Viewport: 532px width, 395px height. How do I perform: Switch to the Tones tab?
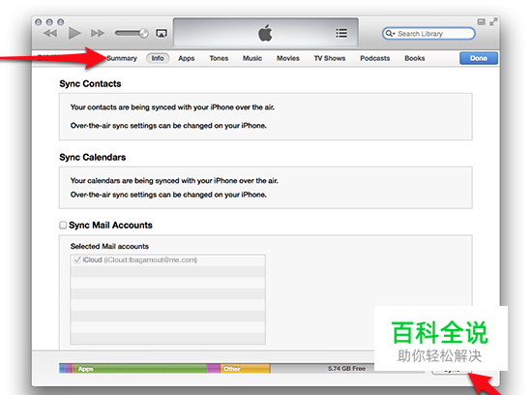click(x=219, y=58)
